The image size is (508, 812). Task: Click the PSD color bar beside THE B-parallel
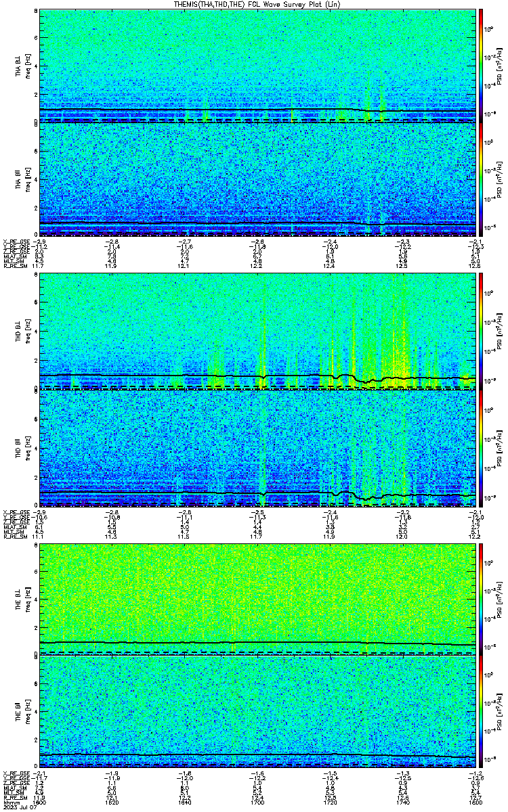pyautogui.click(x=482, y=713)
